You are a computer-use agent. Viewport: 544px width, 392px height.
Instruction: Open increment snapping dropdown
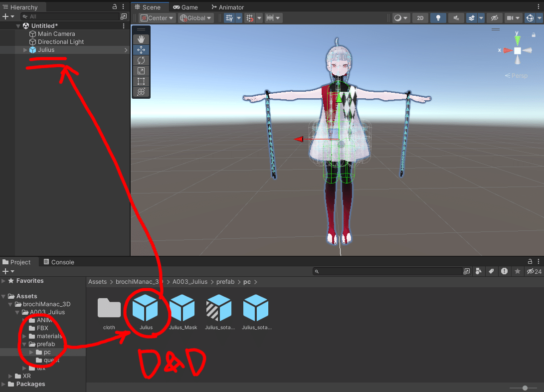[273, 18]
